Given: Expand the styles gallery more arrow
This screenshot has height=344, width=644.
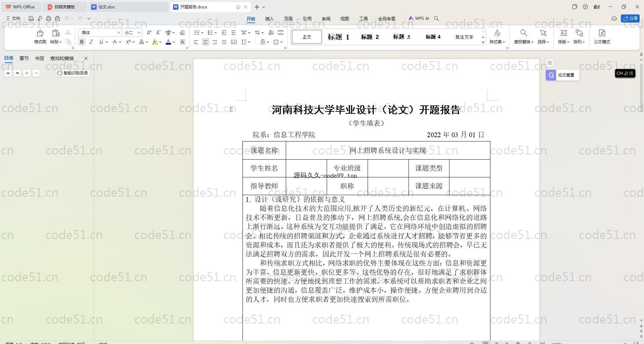Looking at the screenshot, I should click(483, 42).
